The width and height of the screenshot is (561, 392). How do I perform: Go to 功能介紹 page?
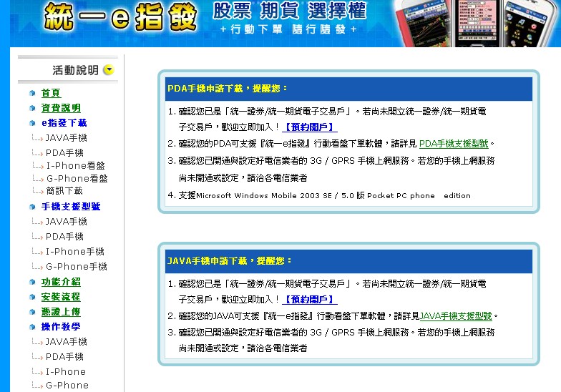[x=61, y=282]
